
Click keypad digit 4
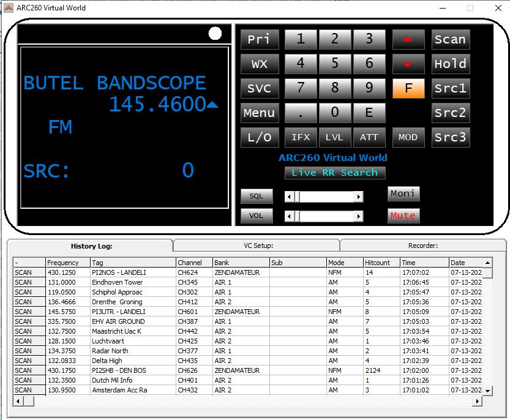pyautogui.click(x=301, y=64)
